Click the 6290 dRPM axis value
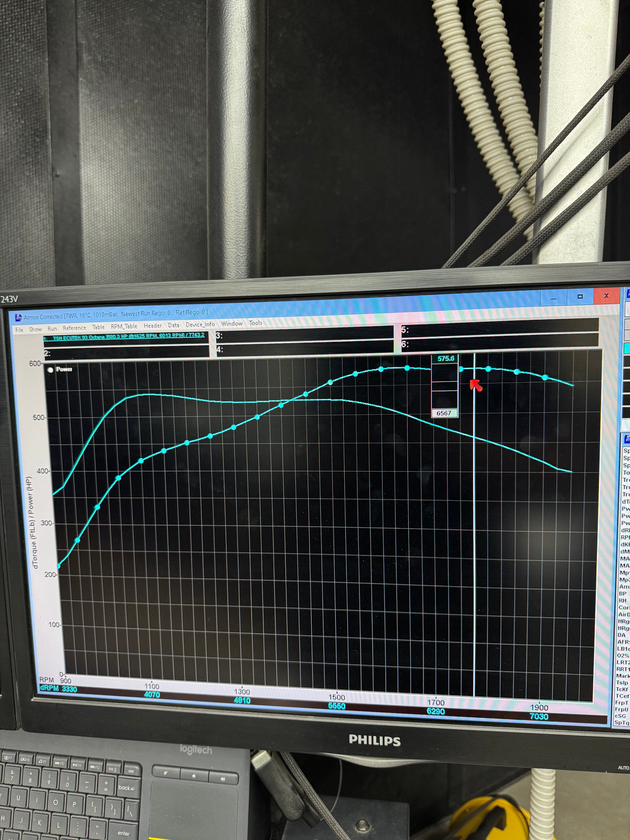Image resolution: width=630 pixels, height=840 pixels. point(436,711)
